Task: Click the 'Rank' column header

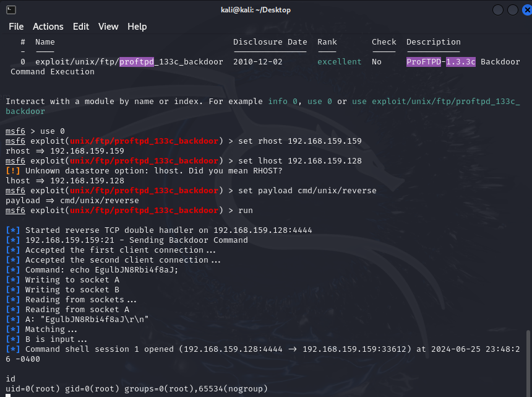Action: click(x=327, y=41)
